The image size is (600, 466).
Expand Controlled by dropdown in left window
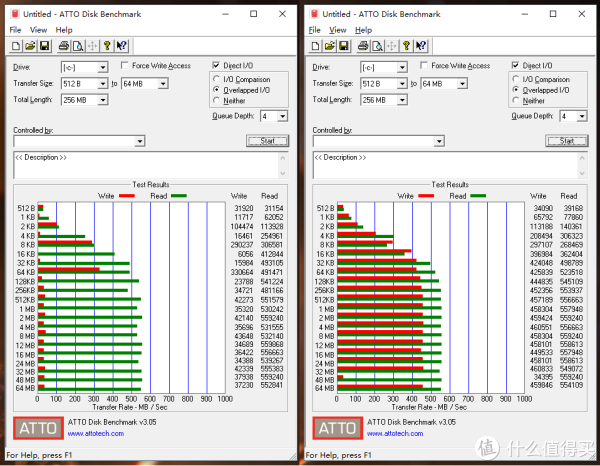pos(140,142)
